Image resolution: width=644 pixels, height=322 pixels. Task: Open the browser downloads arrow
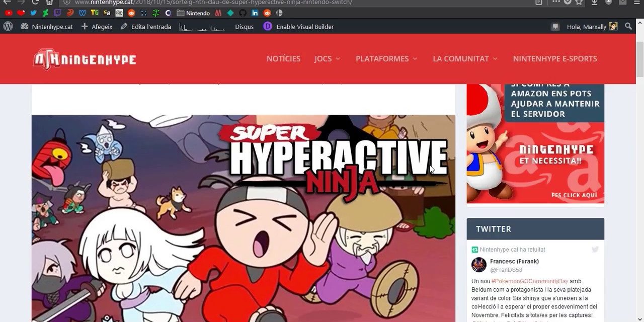[x=594, y=2]
